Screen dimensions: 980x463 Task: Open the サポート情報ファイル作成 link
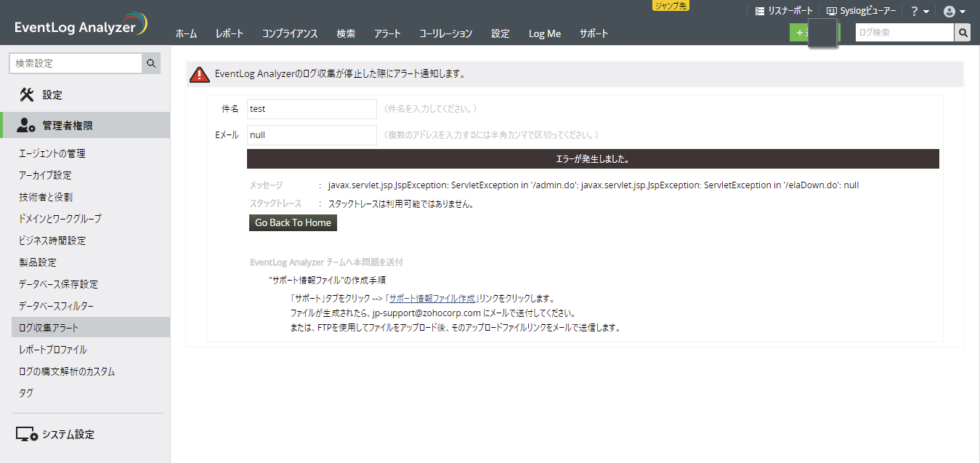pos(432,299)
